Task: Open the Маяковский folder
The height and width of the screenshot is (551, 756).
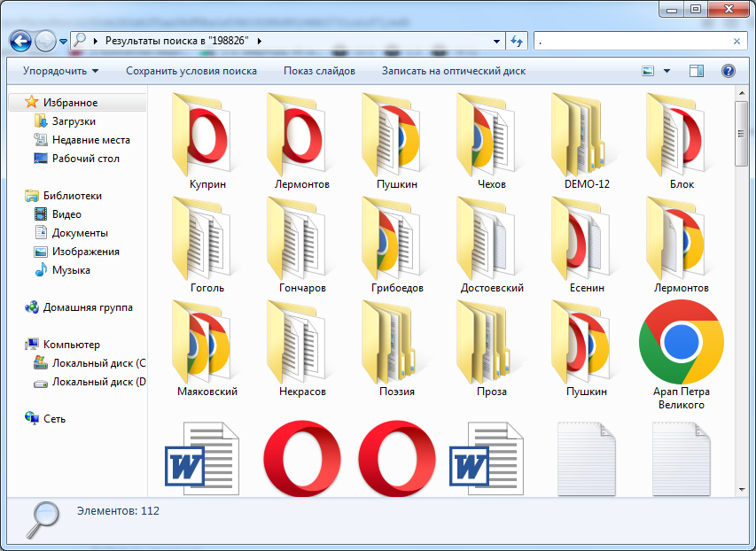Action: pos(207,348)
